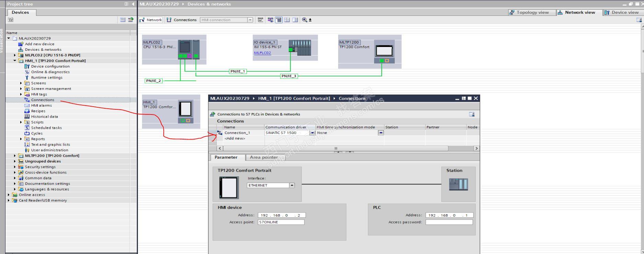The image size is (644, 254).
Task: Select the IO device_1 module in network view
Action: point(300,48)
